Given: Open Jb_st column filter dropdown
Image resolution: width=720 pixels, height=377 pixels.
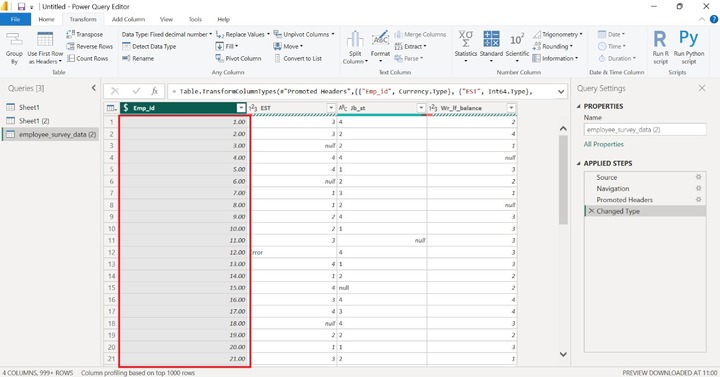Looking at the screenshot, I should [x=421, y=108].
